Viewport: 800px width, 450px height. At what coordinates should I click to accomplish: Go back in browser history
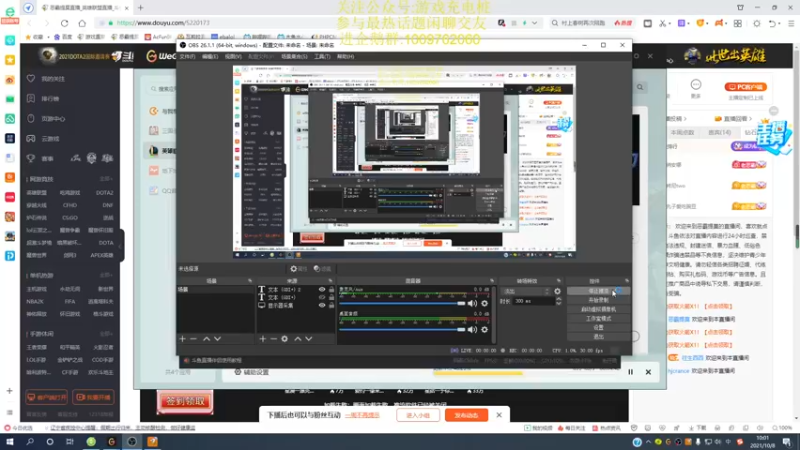[29, 23]
